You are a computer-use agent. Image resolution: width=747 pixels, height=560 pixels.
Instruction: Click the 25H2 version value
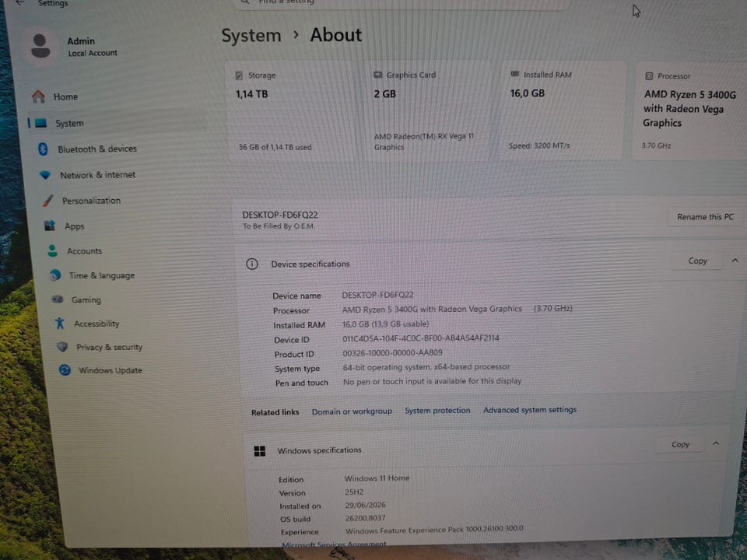coord(354,492)
